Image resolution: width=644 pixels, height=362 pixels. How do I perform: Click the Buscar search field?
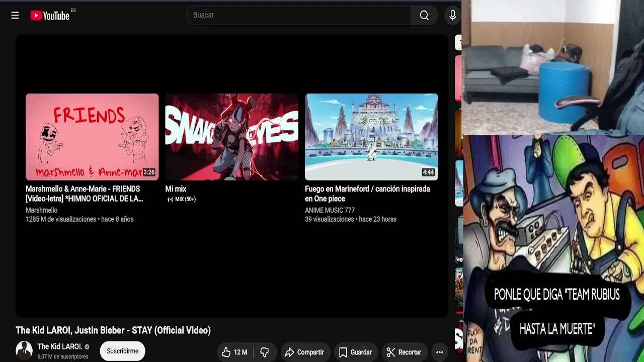click(x=299, y=16)
